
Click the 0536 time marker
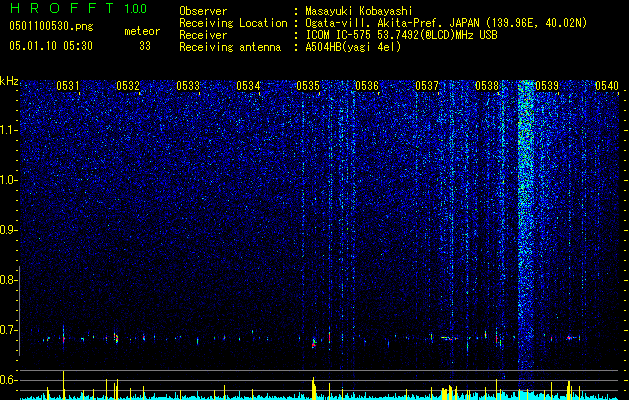pyautogui.click(x=367, y=85)
